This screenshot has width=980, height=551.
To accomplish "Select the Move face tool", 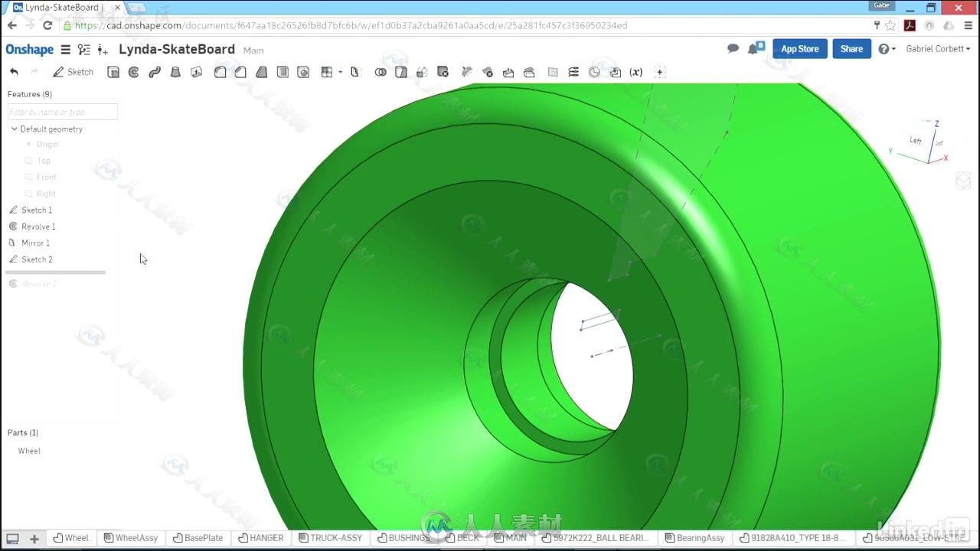I will click(x=508, y=72).
